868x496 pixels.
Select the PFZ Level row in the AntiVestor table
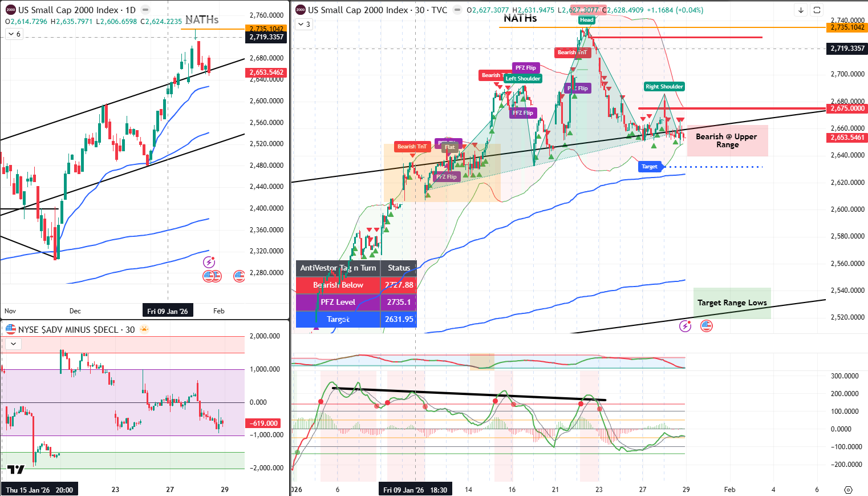(338, 303)
